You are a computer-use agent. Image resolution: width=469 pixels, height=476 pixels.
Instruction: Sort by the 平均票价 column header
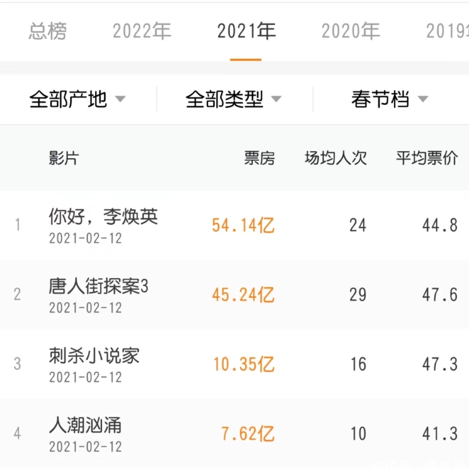(x=426, y=159)
